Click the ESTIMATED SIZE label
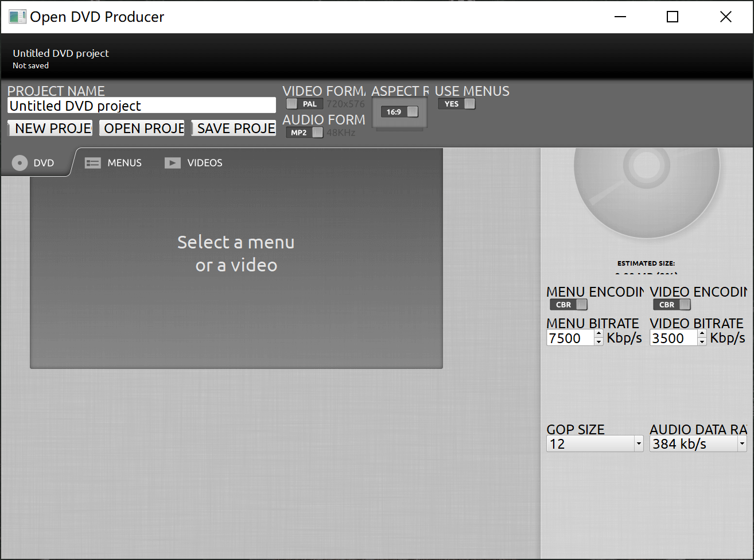 tap(646, 263)
